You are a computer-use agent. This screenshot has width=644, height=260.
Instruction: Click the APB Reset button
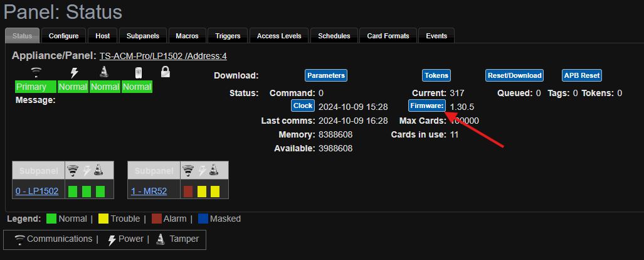pos(582,75)
